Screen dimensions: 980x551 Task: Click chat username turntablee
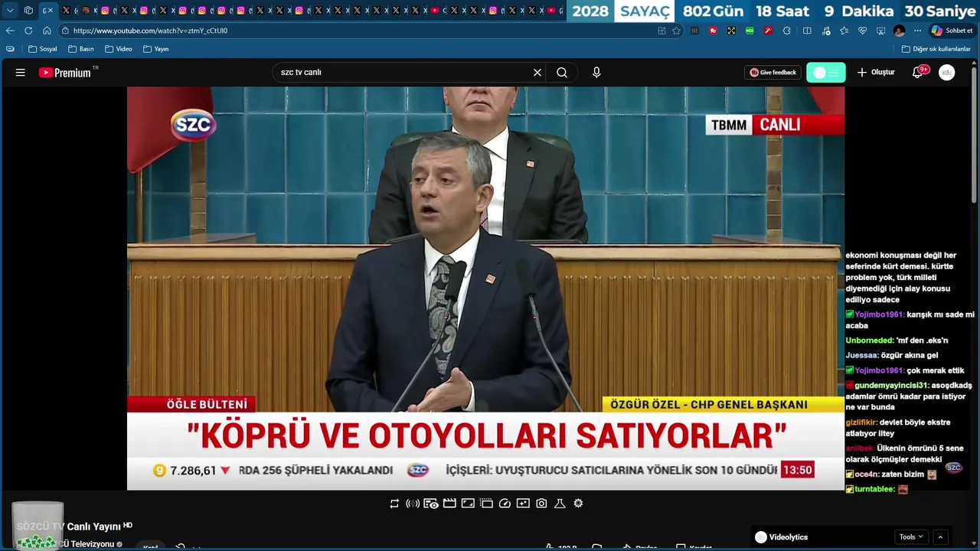point(875,489)
